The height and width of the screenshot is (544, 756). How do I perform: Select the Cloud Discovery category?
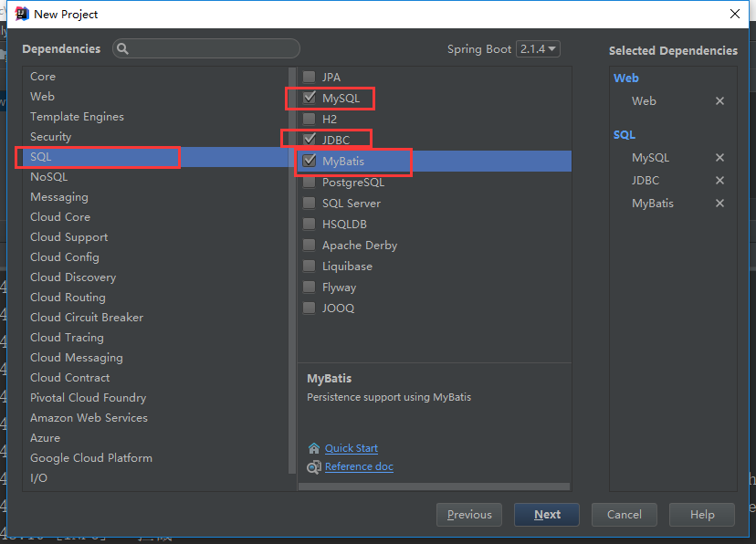point(155,277)
